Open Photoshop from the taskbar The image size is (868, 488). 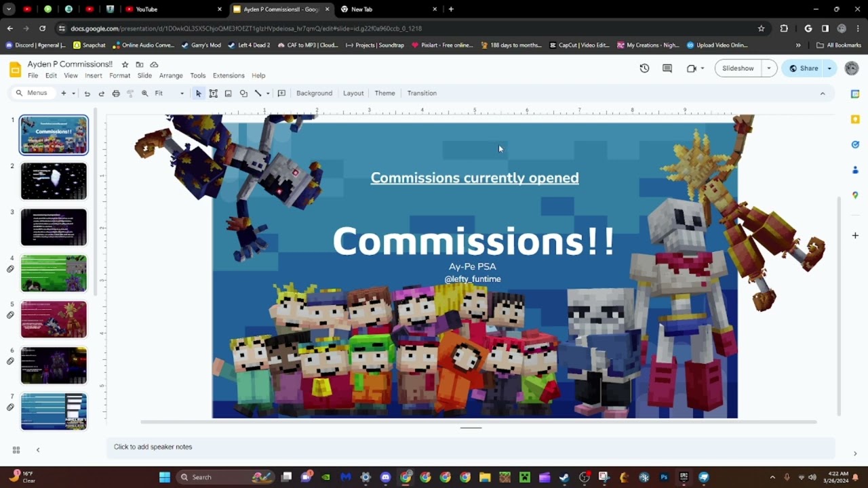pyautogui.click(x=664, y=477)
